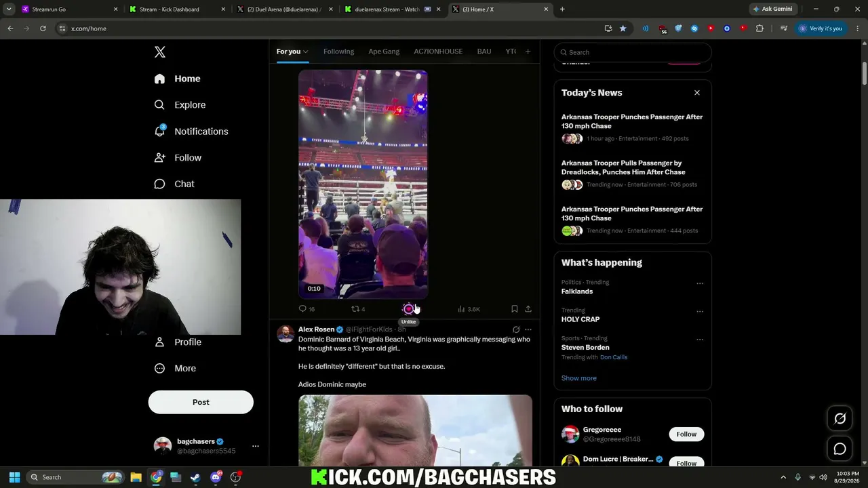Close the Today's News panel

[x=697, y=93]
